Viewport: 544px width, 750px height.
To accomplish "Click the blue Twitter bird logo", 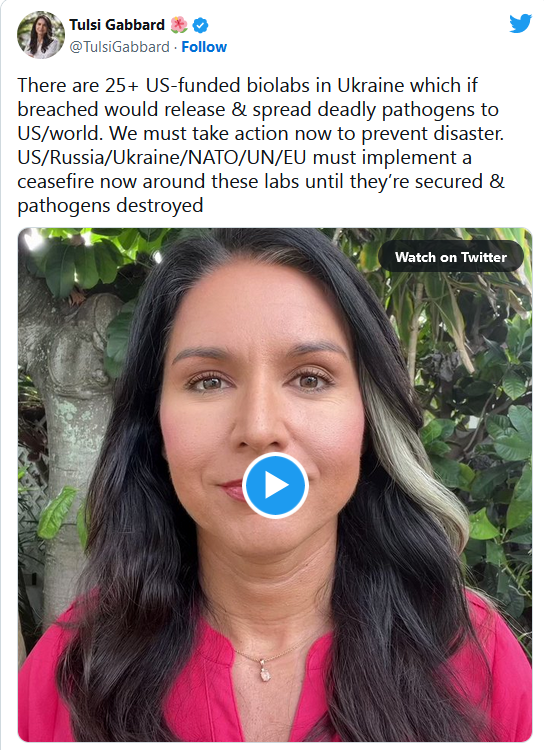I will click(x=520, y=23).
